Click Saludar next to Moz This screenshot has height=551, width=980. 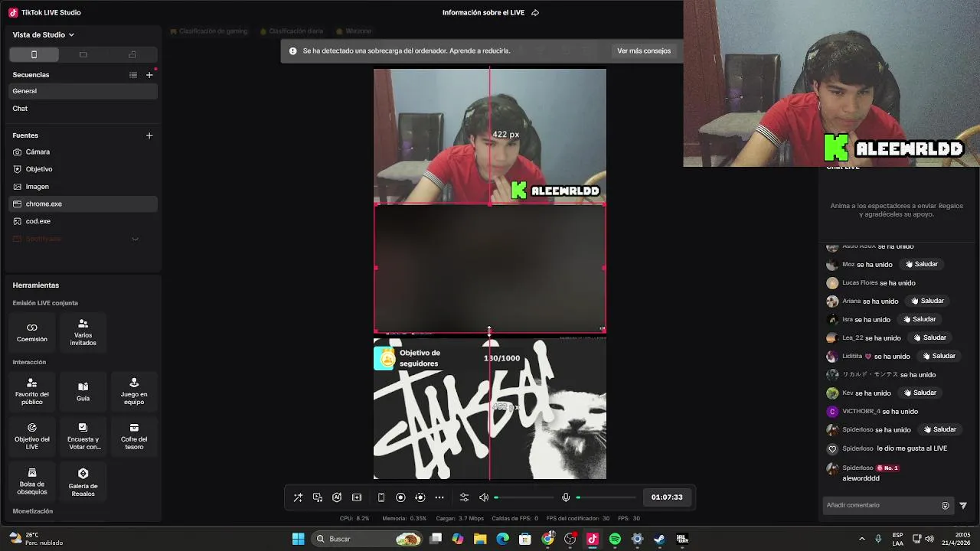coord(921,264)
